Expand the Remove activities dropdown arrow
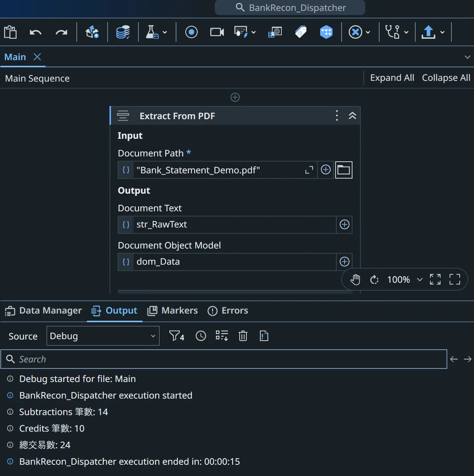This screenshot has width=474, height=476. tap(368, 32)
